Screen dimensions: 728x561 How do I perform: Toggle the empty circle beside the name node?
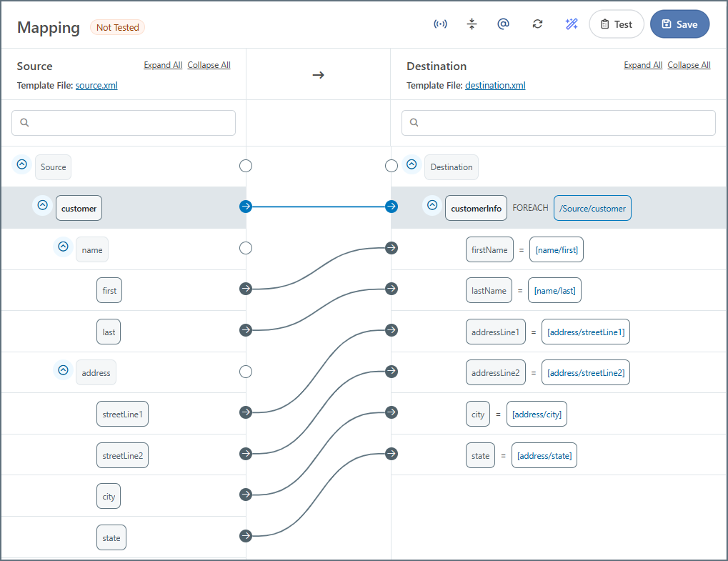(x=246, y=248)
